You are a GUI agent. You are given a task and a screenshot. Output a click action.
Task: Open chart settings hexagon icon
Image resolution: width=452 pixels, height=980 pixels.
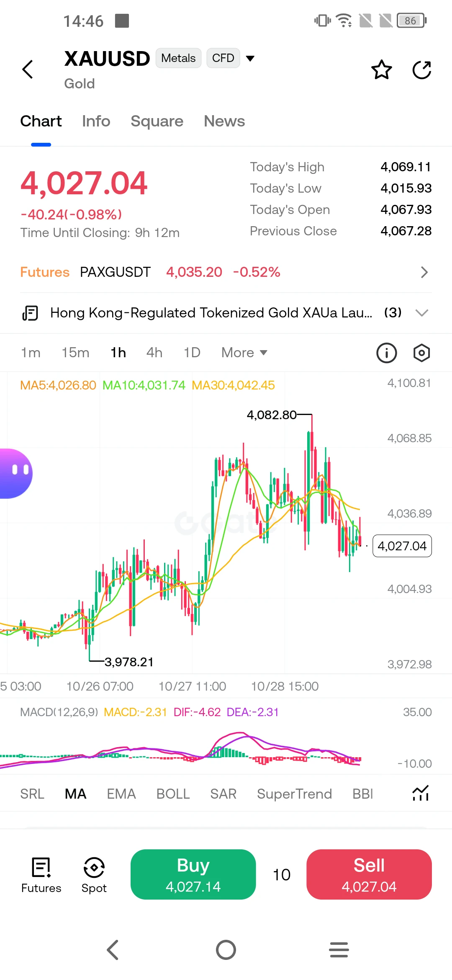(421, 353)
